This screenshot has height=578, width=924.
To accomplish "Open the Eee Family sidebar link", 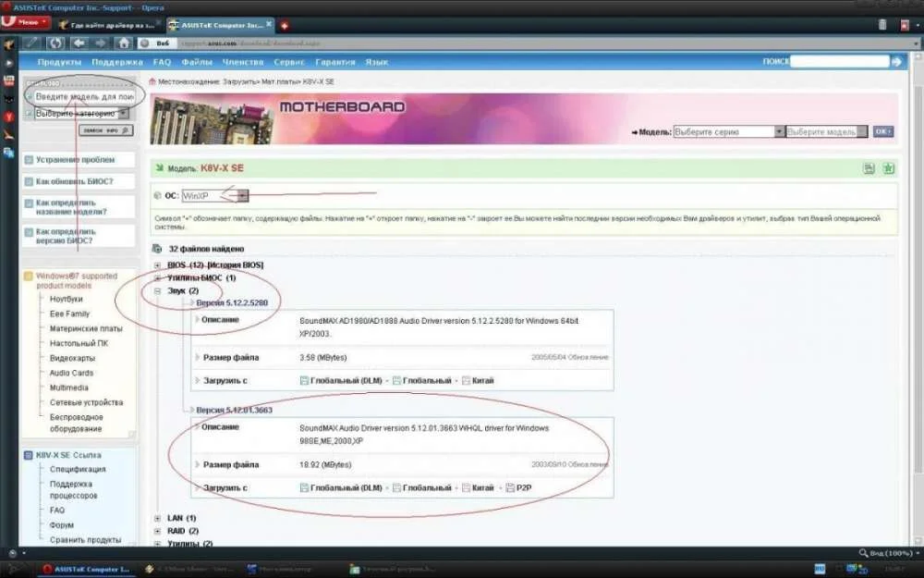I will point(69,314).
